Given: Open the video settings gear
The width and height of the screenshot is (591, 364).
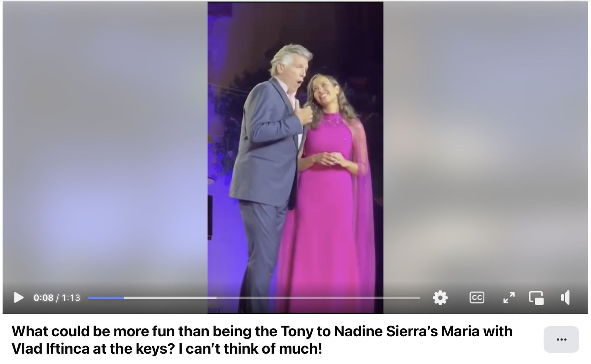Looking at the screenshot, I should 440,298.
